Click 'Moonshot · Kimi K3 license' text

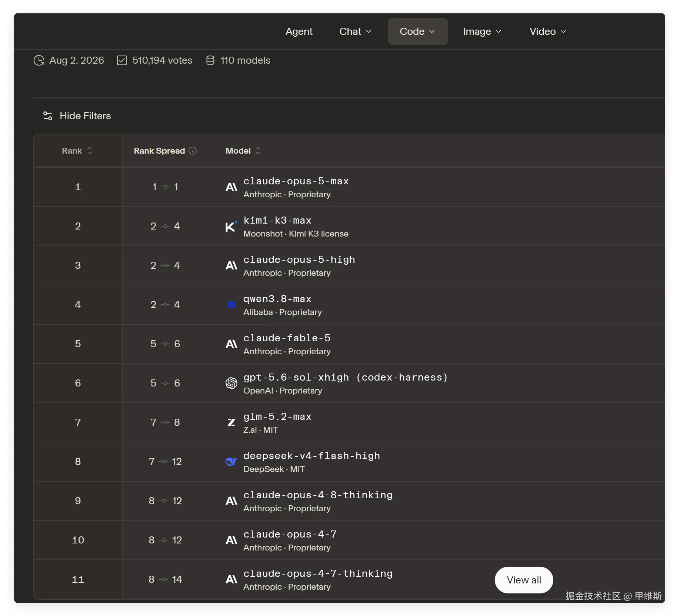click(296, 234)
